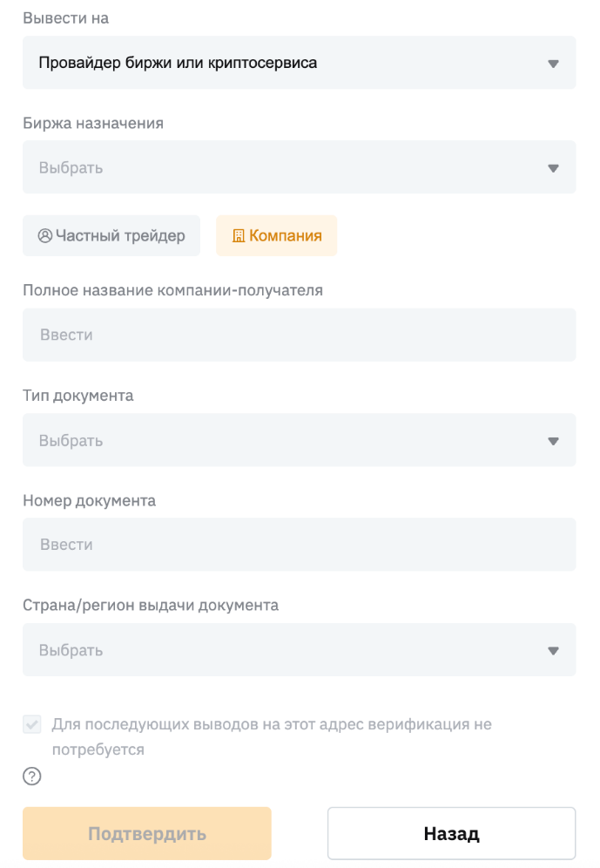Switch to the Частный трейдер tab
This screenshot has width=600, height=868.
[111, 236]
